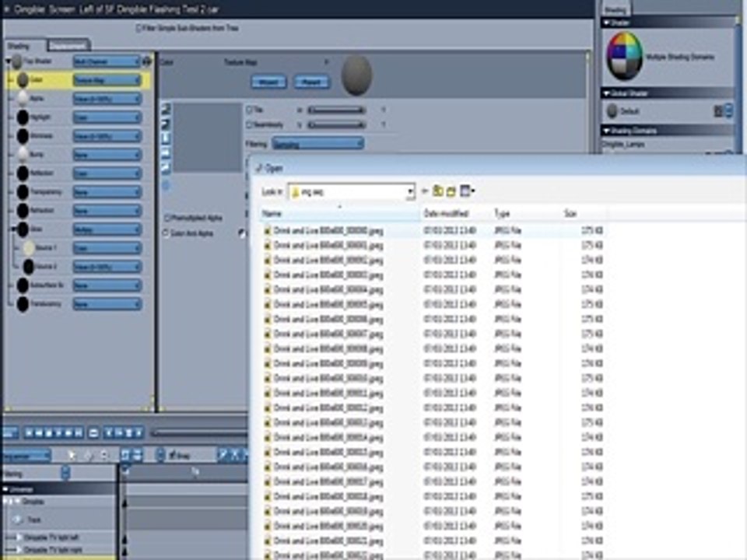This screenshot has width=747, height=560.
Task: Sort files by the Type column
Action: [526, 214]
